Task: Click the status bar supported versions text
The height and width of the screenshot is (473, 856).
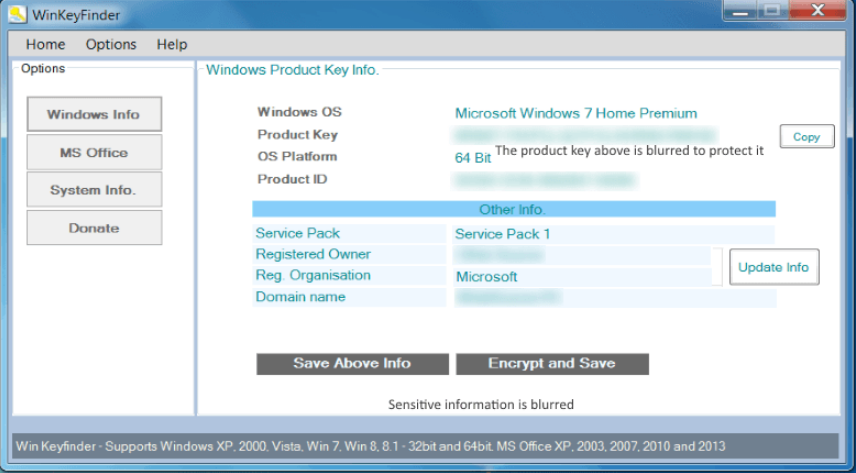Action: [x=371, y=446]
